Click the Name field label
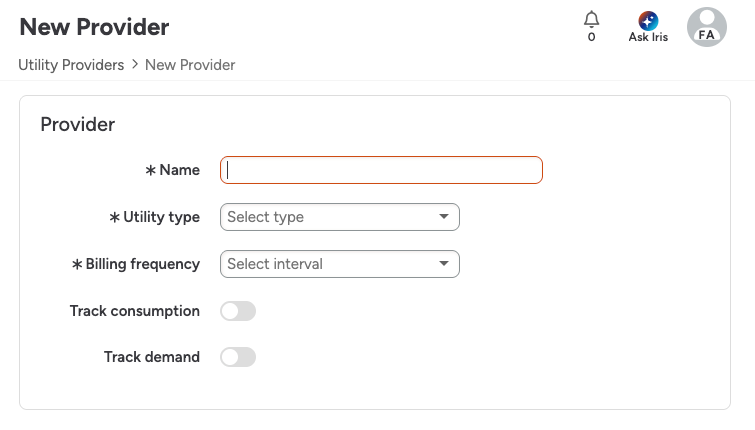The height and width of the screenshot is (430, 755). click(x=179, y=170)
